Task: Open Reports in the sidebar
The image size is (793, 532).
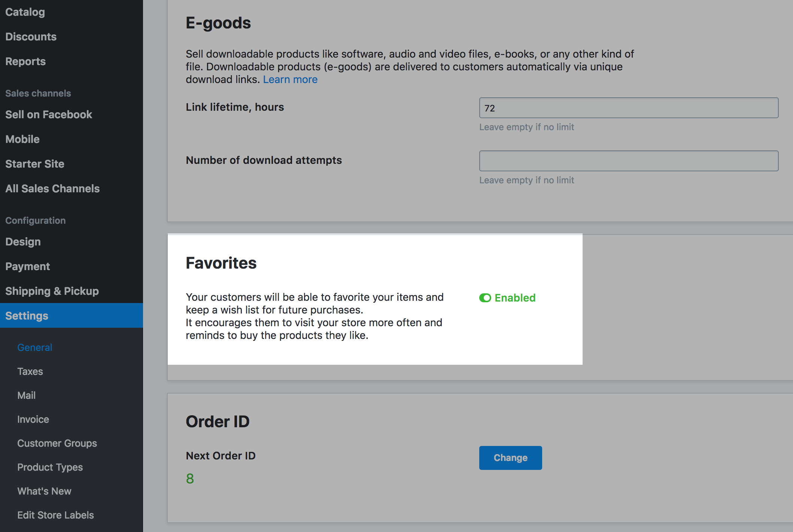Action: click(x=25, y=61)
